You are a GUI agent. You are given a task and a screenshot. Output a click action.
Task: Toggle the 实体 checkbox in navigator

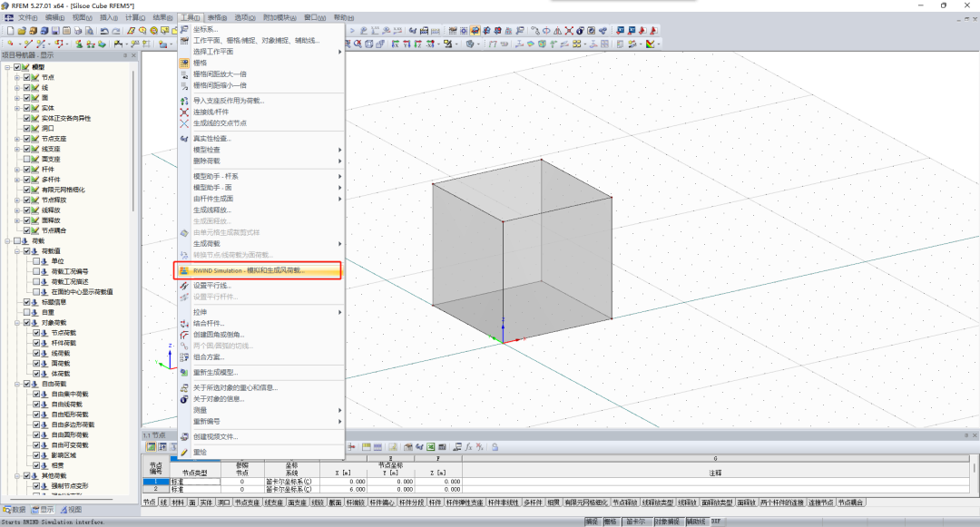pos(27,108)
